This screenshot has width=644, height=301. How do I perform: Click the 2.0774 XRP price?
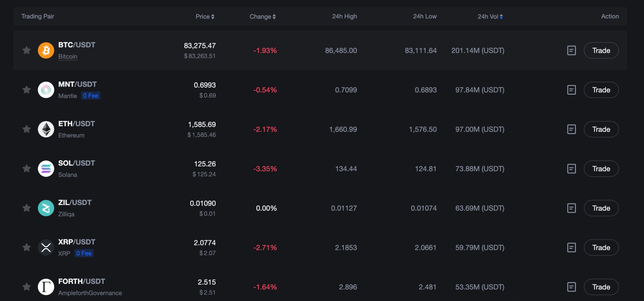click(x=205, y=243)
